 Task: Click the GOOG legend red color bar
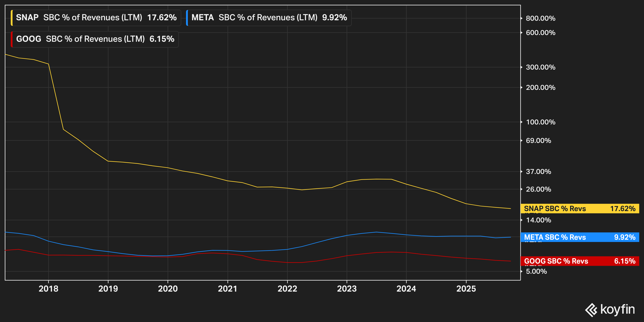pyautogui.click(x=12, y=39)
